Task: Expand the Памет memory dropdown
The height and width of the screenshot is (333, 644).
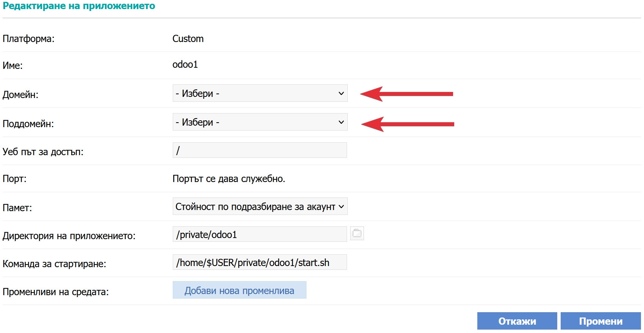Action: pos(260,206)
